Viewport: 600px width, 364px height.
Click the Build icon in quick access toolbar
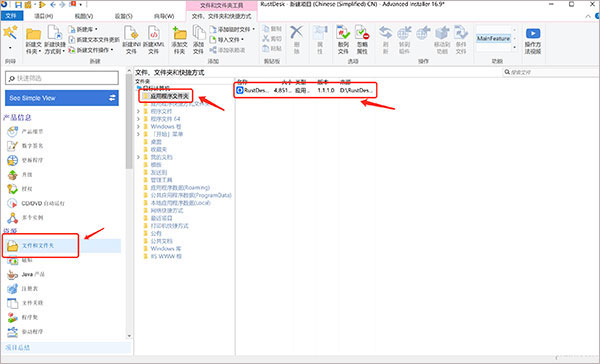(x=28, y=5)
